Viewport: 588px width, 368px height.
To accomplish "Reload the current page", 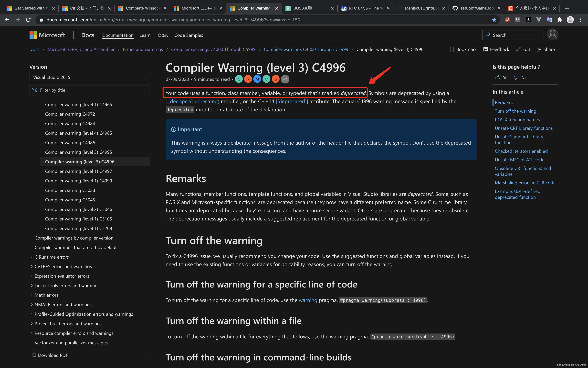I will tap(28, 20).
